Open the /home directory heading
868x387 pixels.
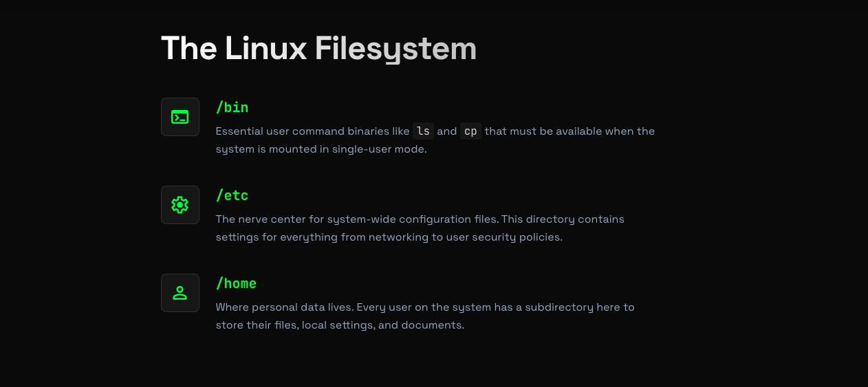pyautogui.click(x=236, y=283)
